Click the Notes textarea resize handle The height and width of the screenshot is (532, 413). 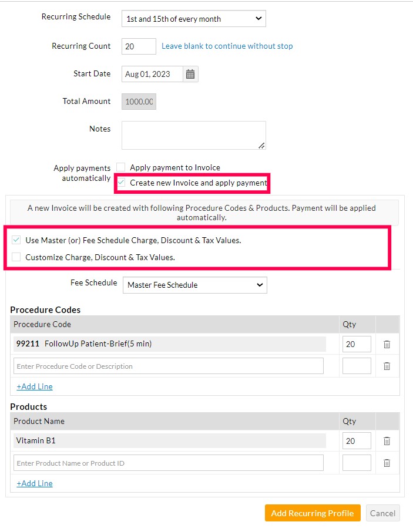[x=261, y=146]
